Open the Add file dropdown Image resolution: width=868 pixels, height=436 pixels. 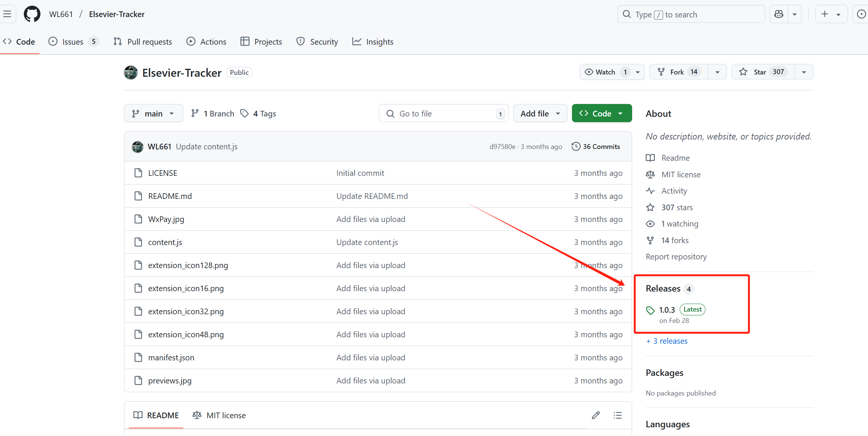pyautogui.click(x=540, y=113)
